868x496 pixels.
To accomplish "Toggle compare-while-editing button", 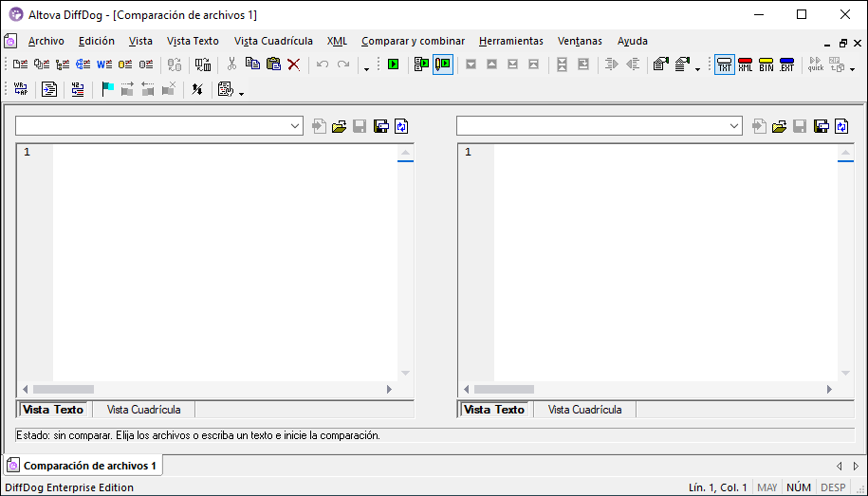I will pos(443,64).
